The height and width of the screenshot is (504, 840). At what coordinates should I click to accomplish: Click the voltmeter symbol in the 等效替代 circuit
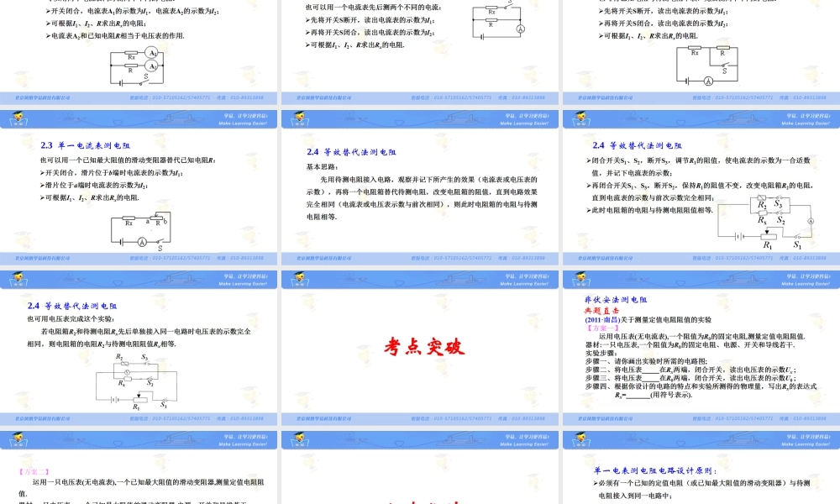pos(126,372)
